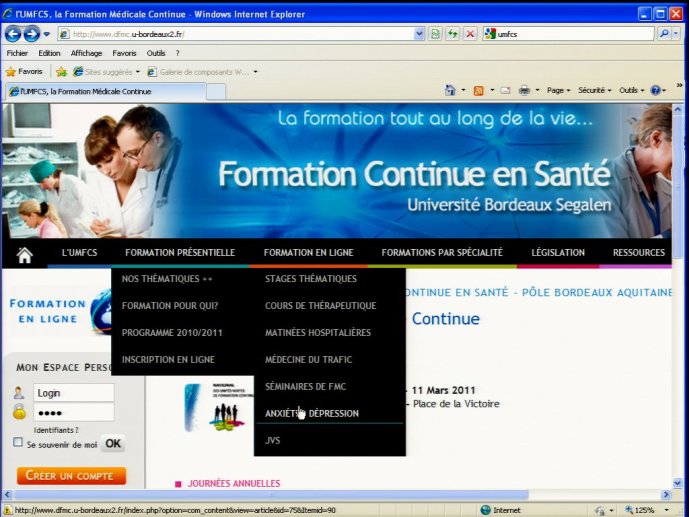The width and height of the screenshot is (689, 517).
Task: Open Ressources navigation item
Action: tap(639, 253)
